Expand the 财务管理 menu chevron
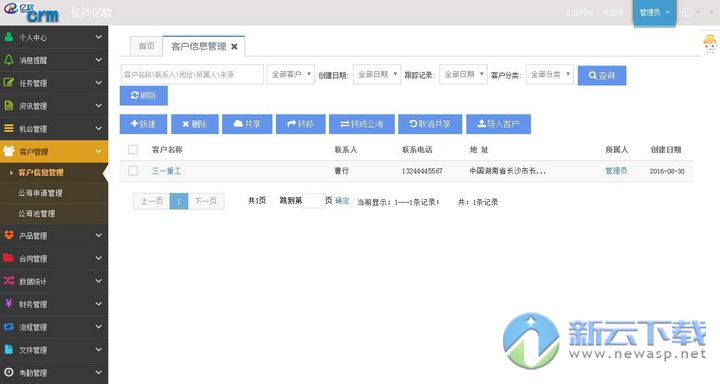The image size is (720, 384). pos(98,304)
